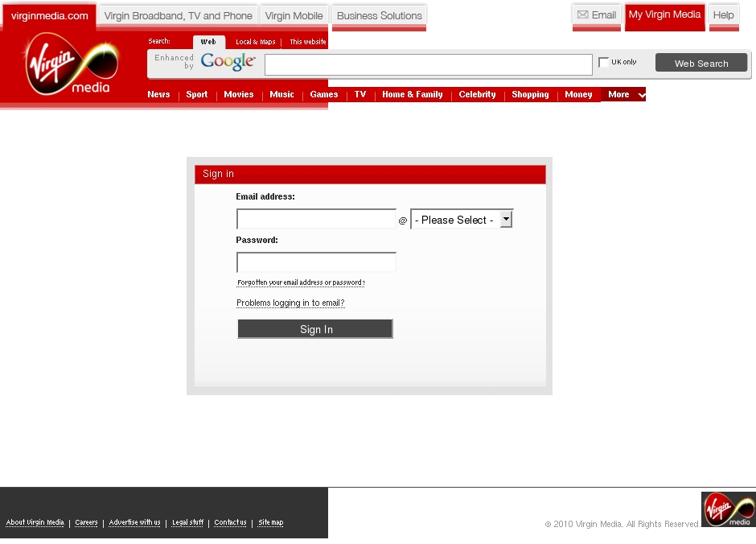Click the Google logo beside search box
Viewport: 756px width, 544px height.
228,62
